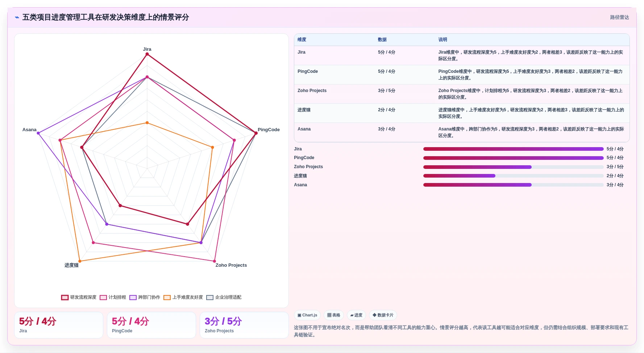Click the Chart.js tag chip
Image resolution: width=644 pixels, height=353 pixels.
(x=307, y=315)
